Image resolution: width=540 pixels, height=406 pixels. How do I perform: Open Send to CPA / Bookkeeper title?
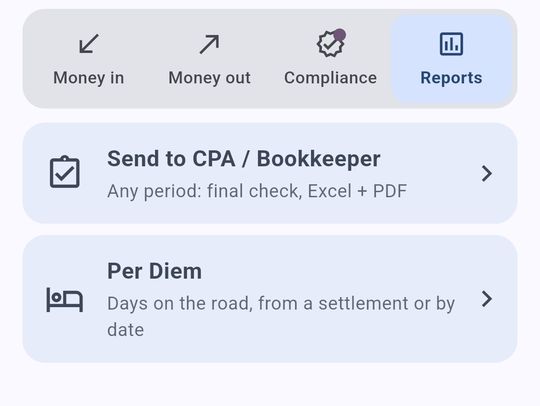tap(243, 159)
